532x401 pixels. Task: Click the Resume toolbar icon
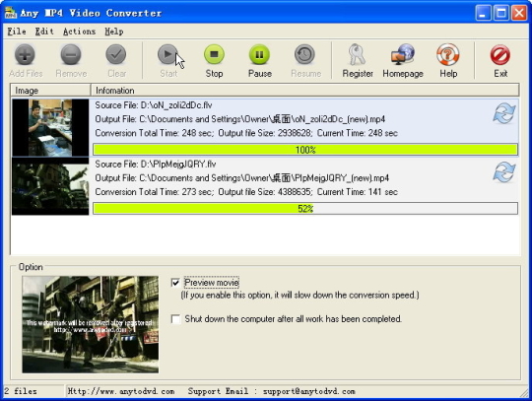(304, 54)
